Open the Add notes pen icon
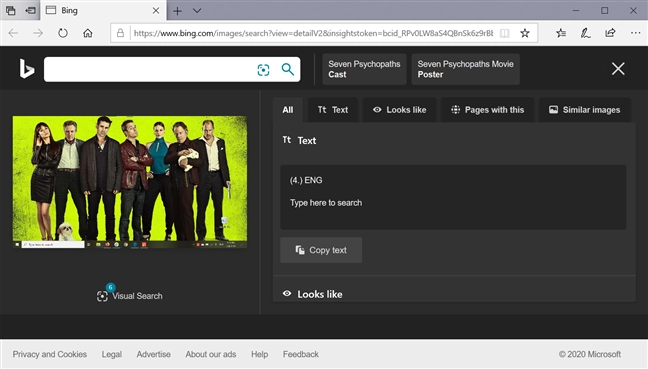Image resolution: width=648 pixels, height=369 pixels. click(585, 33)
